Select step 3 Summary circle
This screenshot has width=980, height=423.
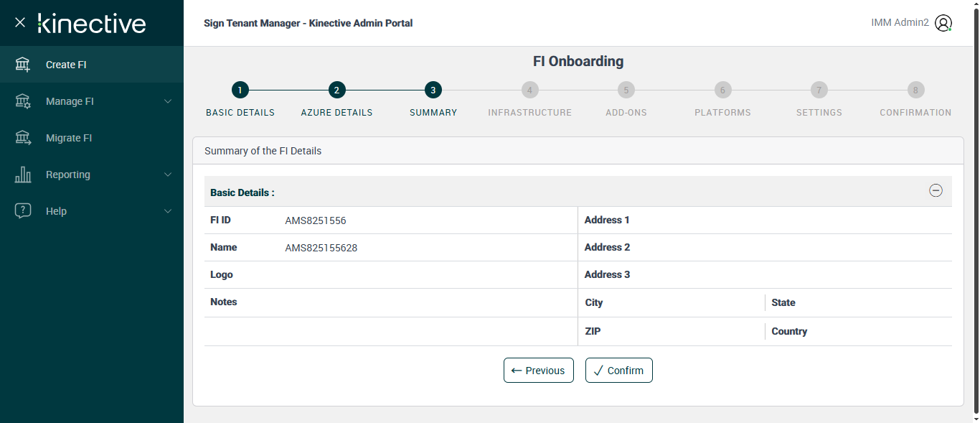433,90
